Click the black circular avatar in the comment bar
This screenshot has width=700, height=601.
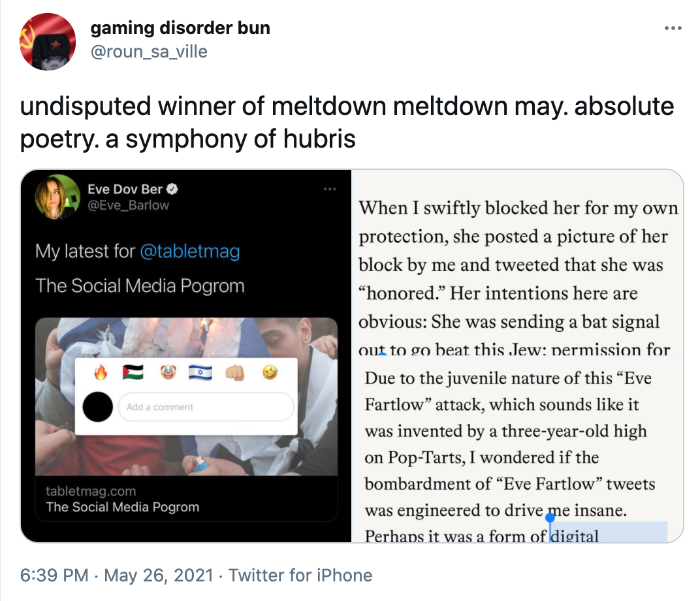(98, 406)
